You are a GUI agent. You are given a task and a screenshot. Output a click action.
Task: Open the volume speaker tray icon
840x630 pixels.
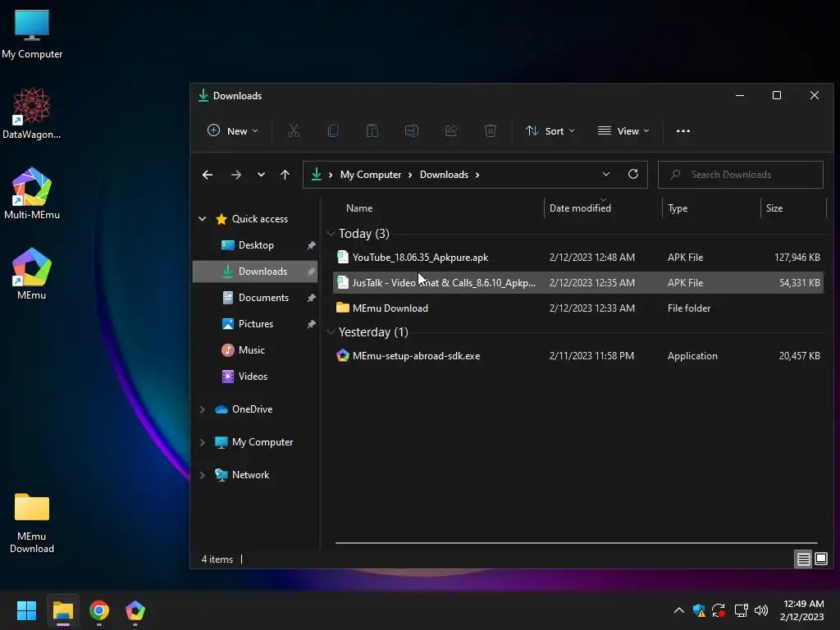[x=760, y=610]
